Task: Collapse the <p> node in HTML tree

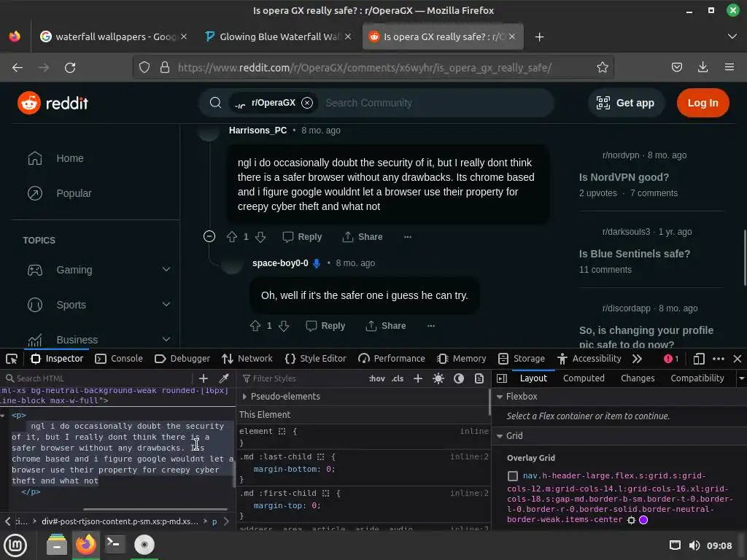Action: [x=3, y=415]
